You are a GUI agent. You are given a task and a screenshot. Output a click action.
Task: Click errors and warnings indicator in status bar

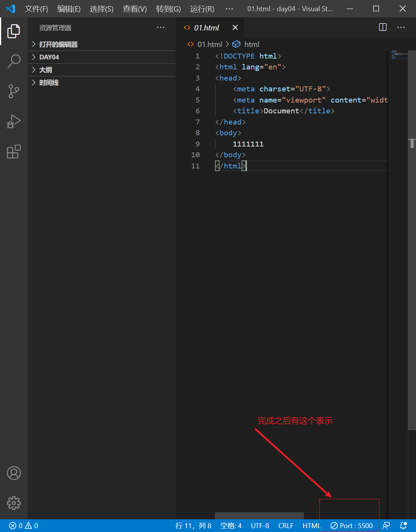click(23, 525)
